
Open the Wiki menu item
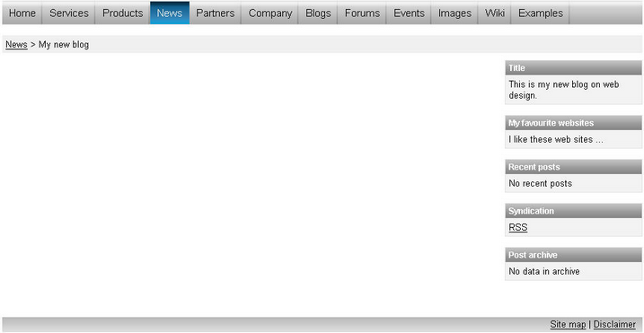coord(495,13)
